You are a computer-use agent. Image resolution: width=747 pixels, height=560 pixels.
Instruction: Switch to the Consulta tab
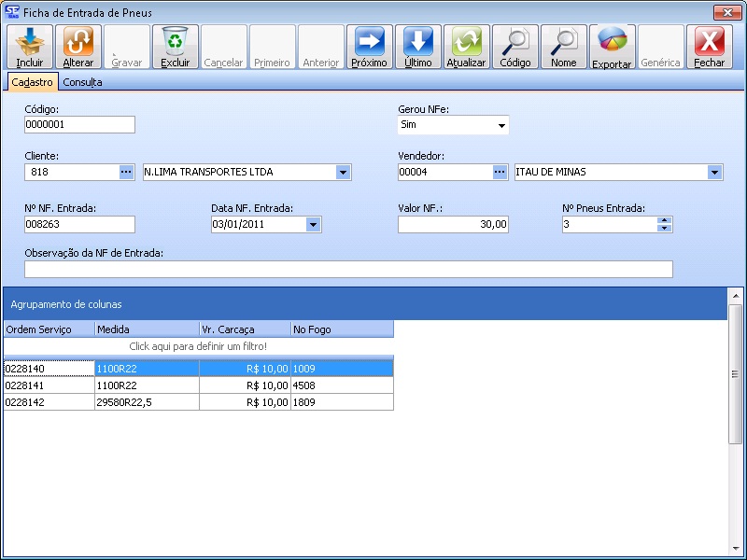(x=83, y=82)
